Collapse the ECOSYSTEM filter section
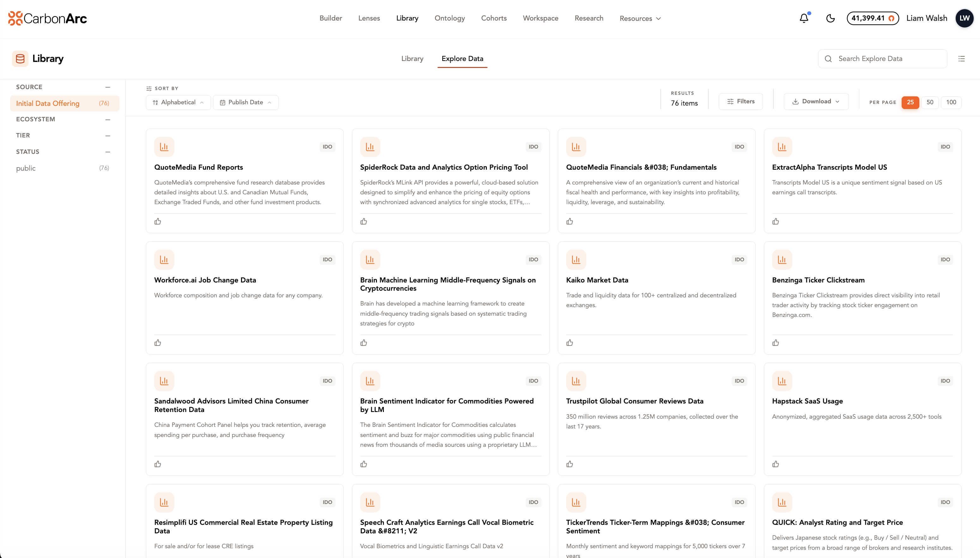 tap(108, 119)
